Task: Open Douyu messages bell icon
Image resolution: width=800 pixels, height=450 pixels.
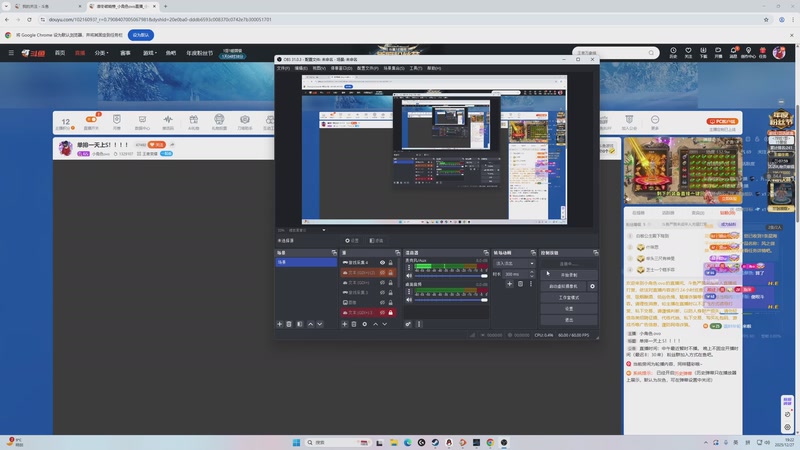Action: (733, 52)
